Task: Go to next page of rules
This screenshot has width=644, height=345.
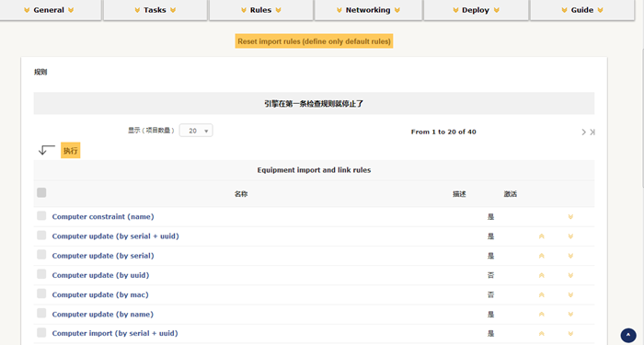Action: [x=583, y=132]
